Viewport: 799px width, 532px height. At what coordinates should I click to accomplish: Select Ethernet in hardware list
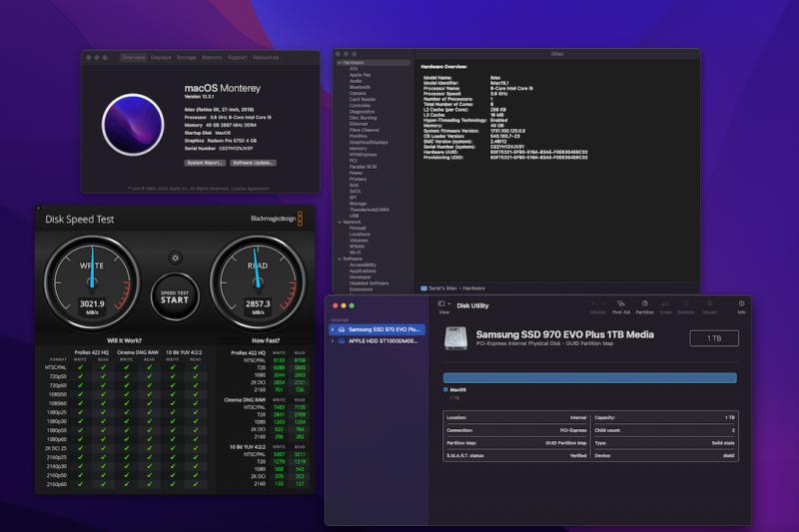359,124
